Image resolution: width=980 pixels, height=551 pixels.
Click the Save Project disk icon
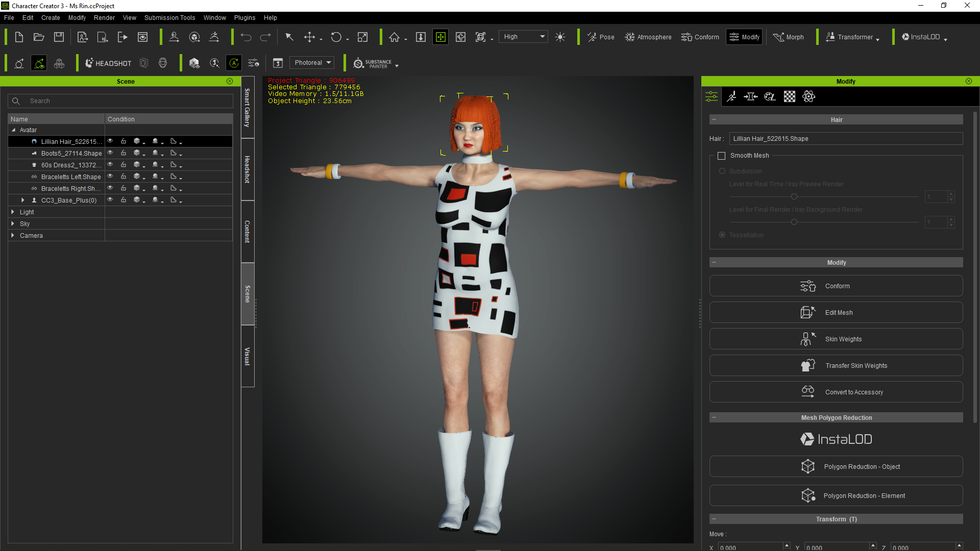coord(59,37)
